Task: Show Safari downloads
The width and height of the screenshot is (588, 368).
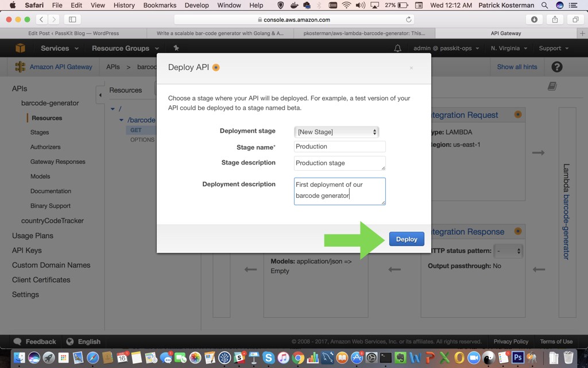Action: (x=535, y=20)
